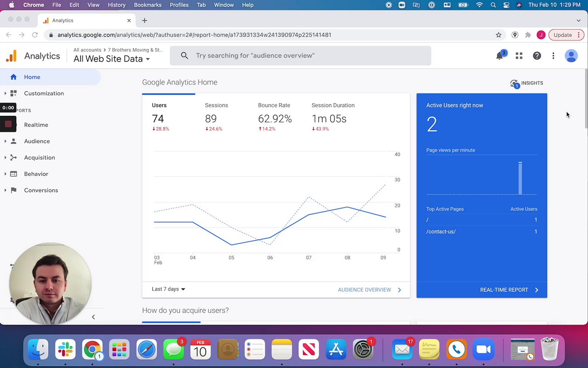This screenshot has width=588, height=368.
Task: Open the Last 7 days date range dropdown
Action: (169, 289)
